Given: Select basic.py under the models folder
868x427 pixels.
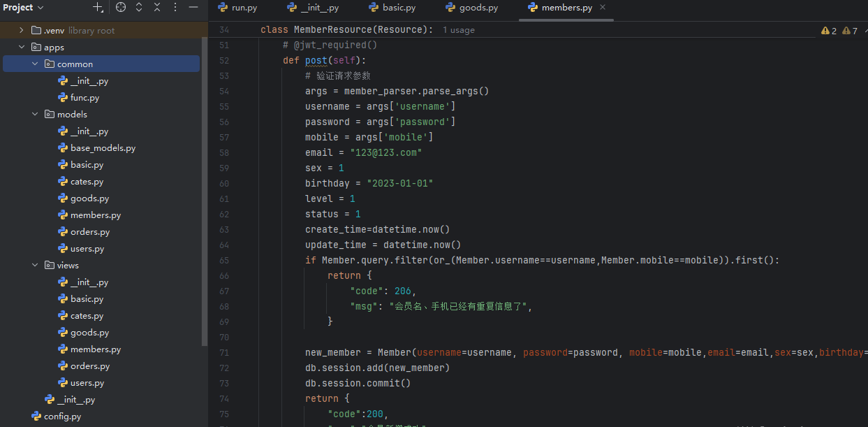Looking at the screenshot, I should click(87, 164).
